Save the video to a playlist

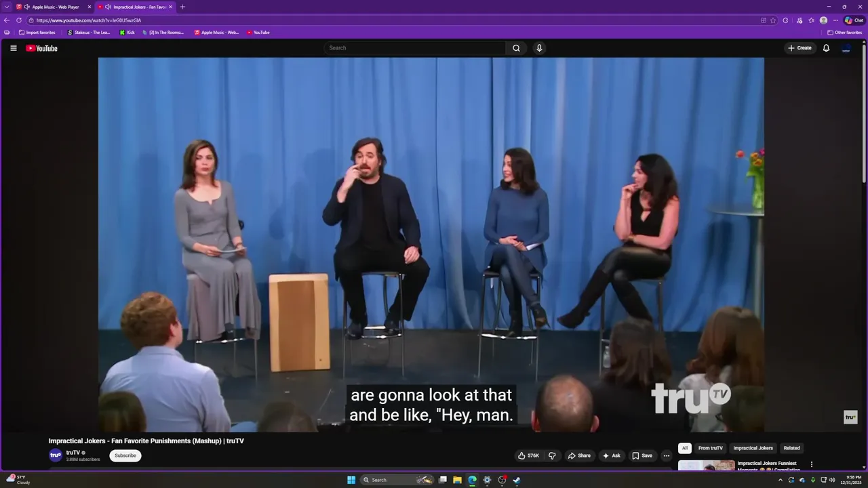[642, 455]
